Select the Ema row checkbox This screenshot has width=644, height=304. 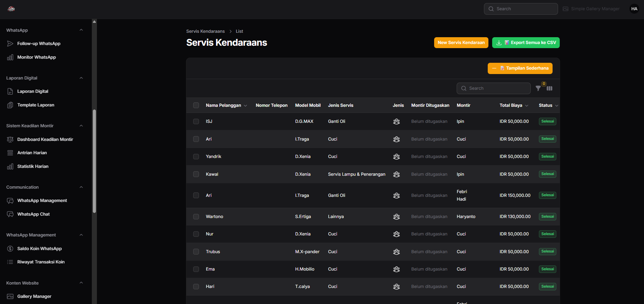[196, 269]
